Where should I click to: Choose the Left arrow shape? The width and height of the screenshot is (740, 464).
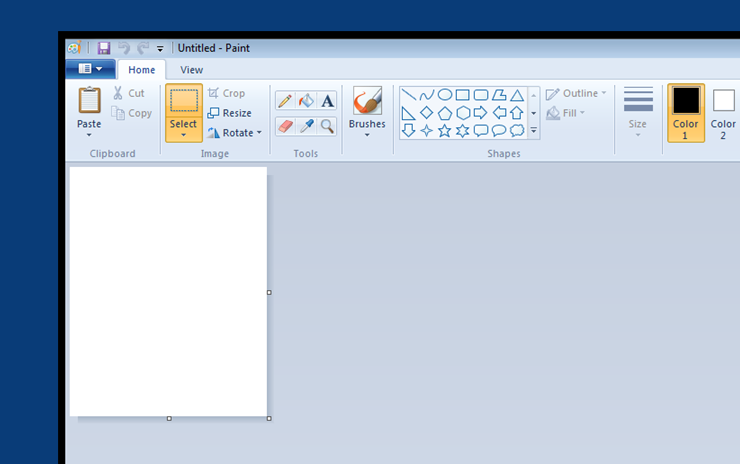(499, 113)
